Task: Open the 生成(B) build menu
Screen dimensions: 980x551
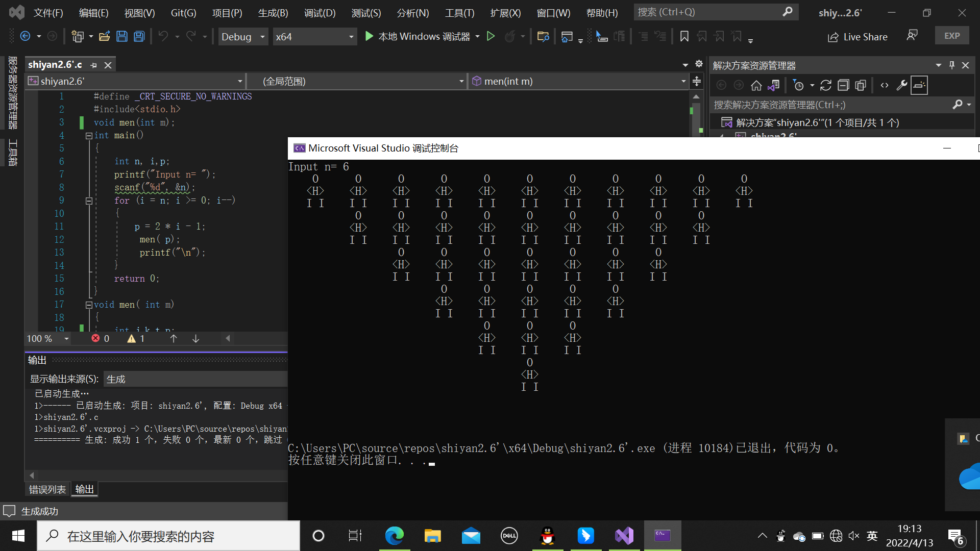Action: [x=273, y=13]
